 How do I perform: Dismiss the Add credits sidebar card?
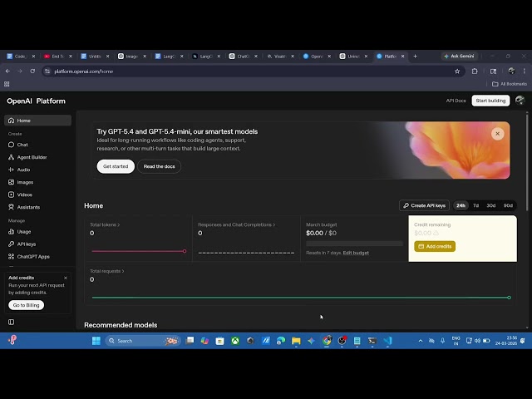point(66,278)
